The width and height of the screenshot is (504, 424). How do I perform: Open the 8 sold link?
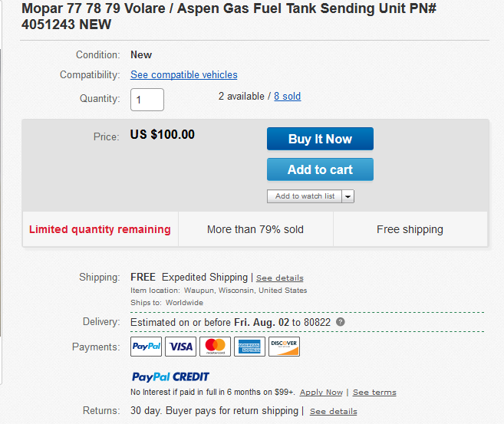[x=288, y=96]
